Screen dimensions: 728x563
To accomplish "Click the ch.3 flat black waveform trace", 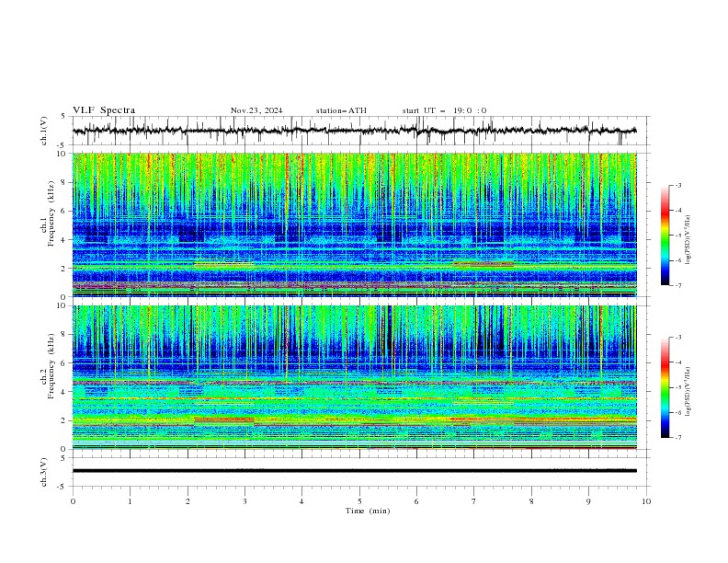I will pos(354,471).
